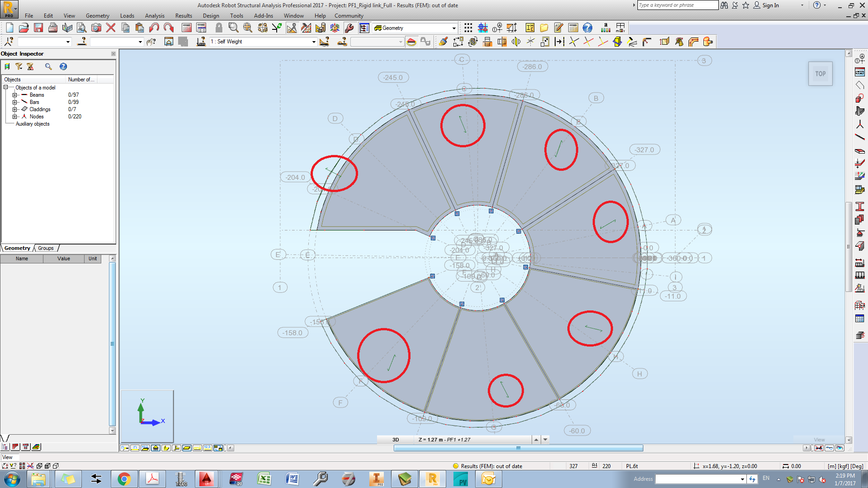
Task: Expand the Beams node in Object Inspector
Action: pyautogui.click(x=15, y=95)
